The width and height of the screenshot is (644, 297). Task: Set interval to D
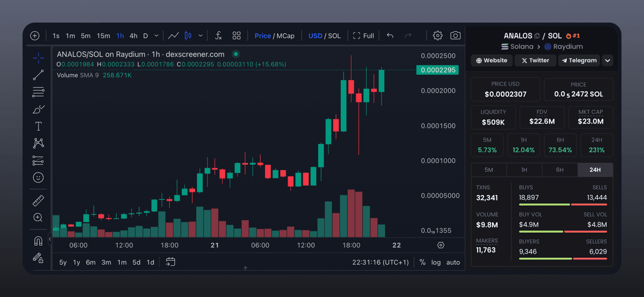coord(145,36)
